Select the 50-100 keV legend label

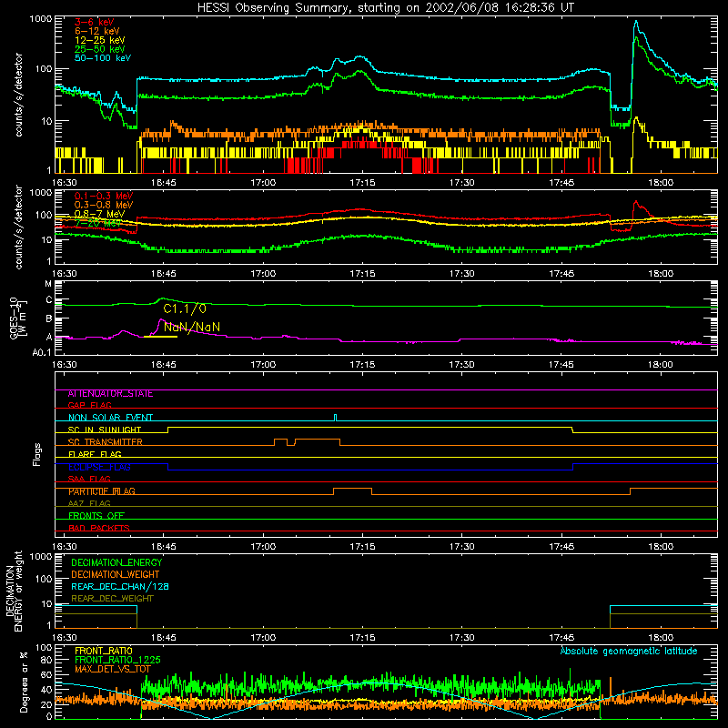(x=103, y=58)
